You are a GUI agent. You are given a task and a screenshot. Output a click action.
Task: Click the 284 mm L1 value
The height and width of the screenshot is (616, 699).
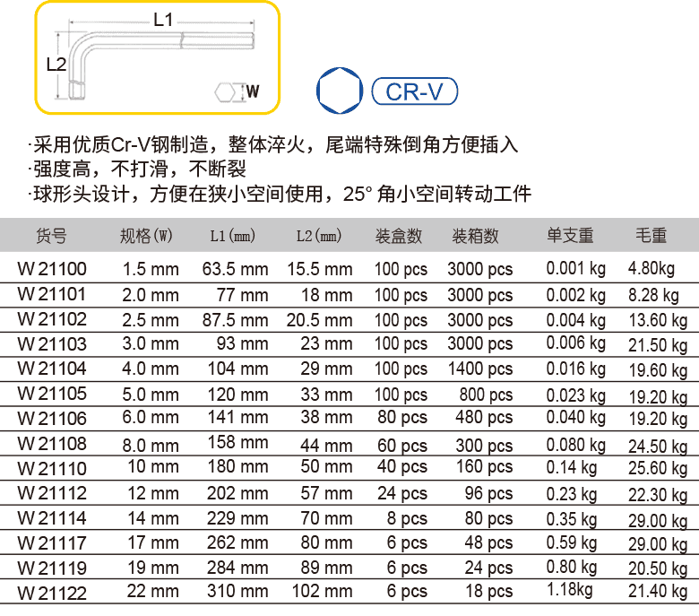click(237, 568)
